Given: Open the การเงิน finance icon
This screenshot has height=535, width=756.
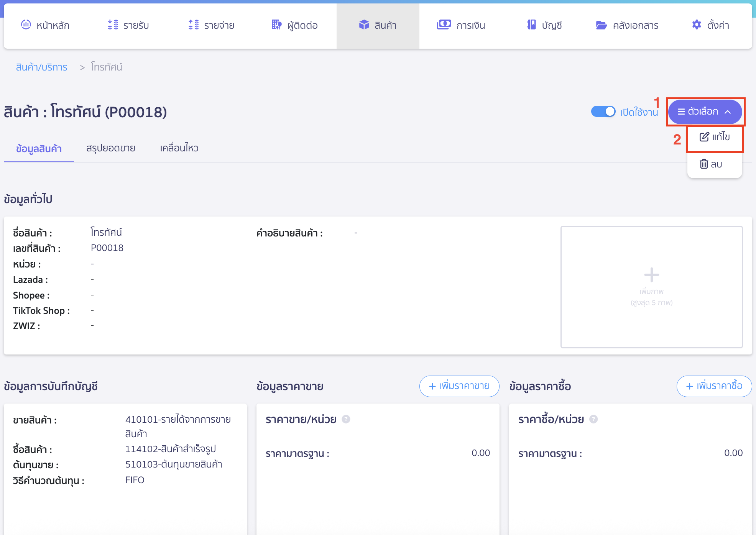Looking at the screenshot, I should click(444, 25).
